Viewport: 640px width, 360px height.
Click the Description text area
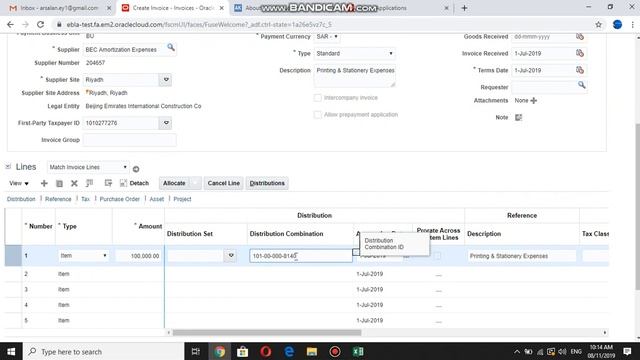coord(355,76)
